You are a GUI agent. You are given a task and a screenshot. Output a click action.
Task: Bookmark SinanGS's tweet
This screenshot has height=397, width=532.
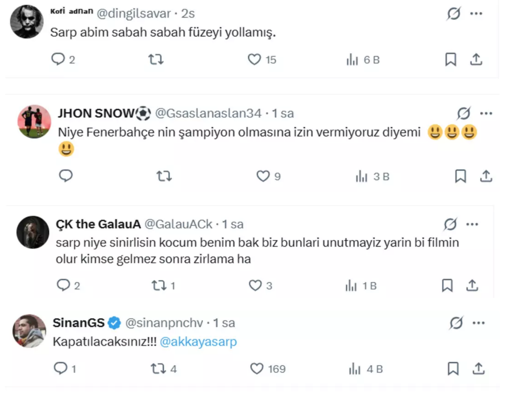(x=453, y=369)
